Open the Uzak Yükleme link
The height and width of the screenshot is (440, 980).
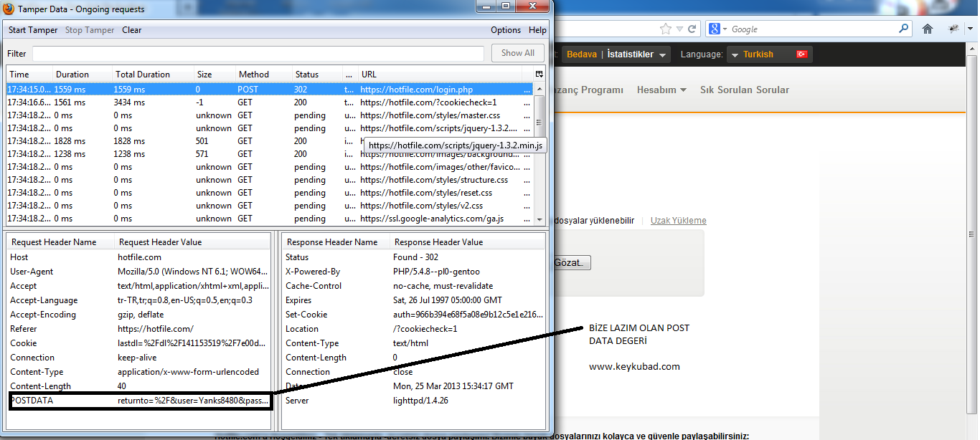point(678,221)
